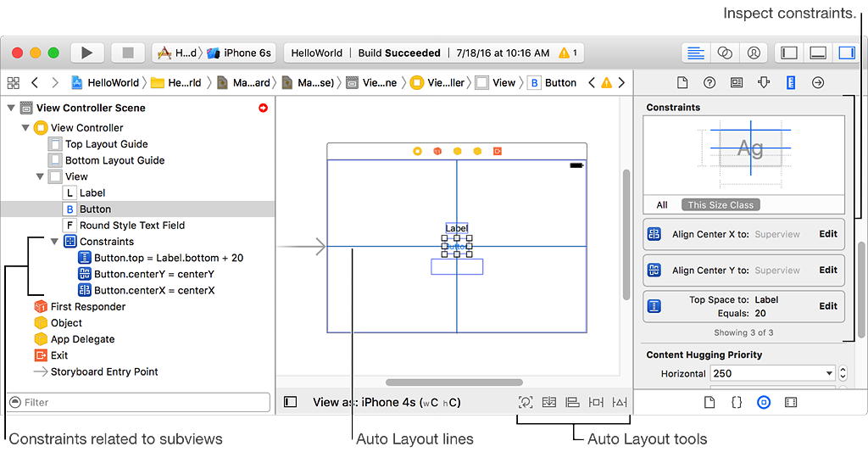Show the Media library
This screenshot has width=868, height=452.
click(x=791, y=402)
